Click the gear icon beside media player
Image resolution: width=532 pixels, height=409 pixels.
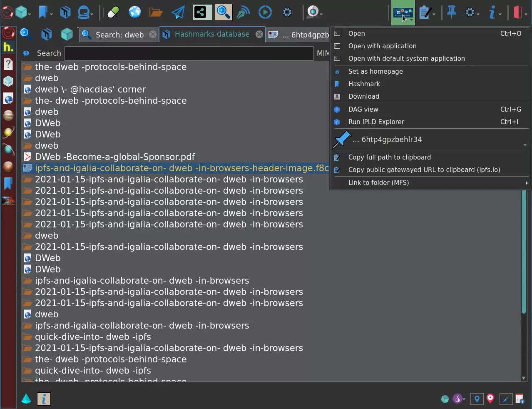point(287,12)
